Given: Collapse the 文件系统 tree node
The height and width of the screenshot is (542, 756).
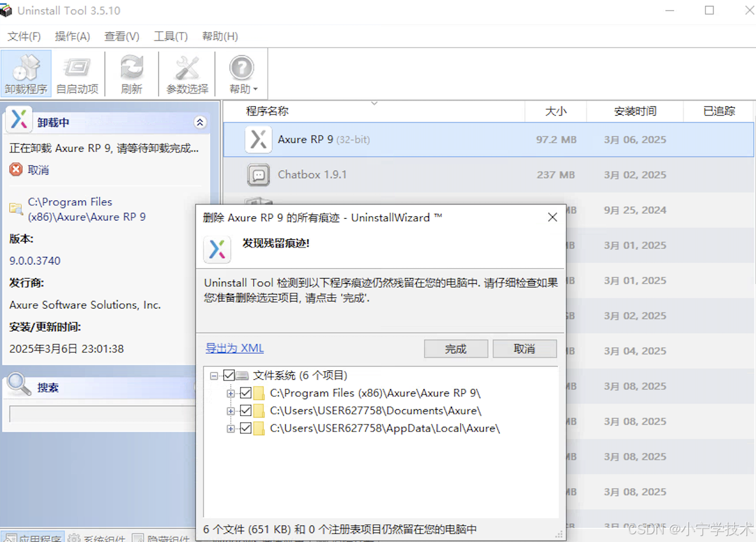Looking at the screenshot, I should coord(214,376).
